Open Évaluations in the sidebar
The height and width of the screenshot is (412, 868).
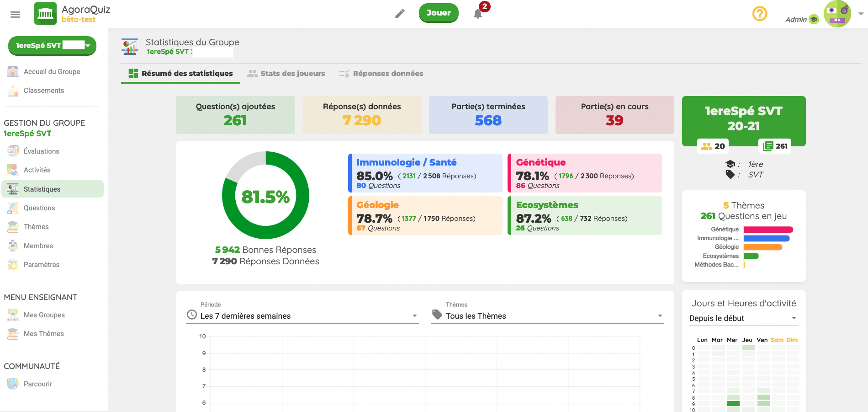point(42,151)
